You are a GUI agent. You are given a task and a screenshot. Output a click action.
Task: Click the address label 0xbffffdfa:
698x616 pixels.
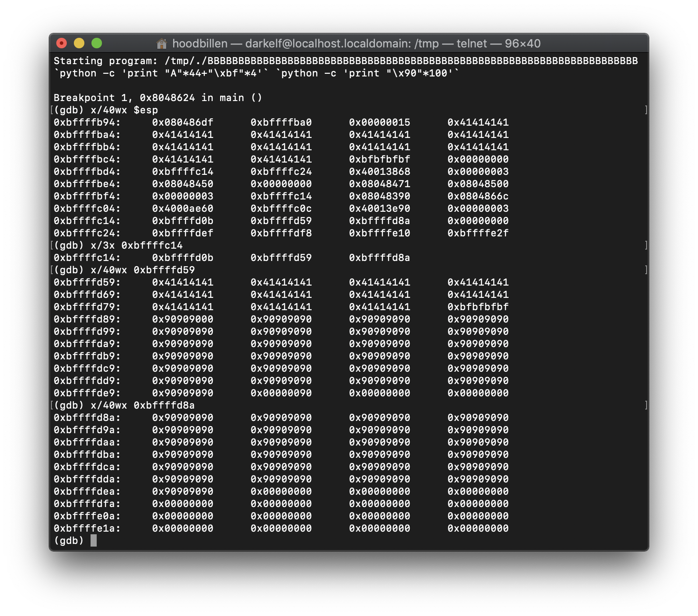[x=87, y=504]
